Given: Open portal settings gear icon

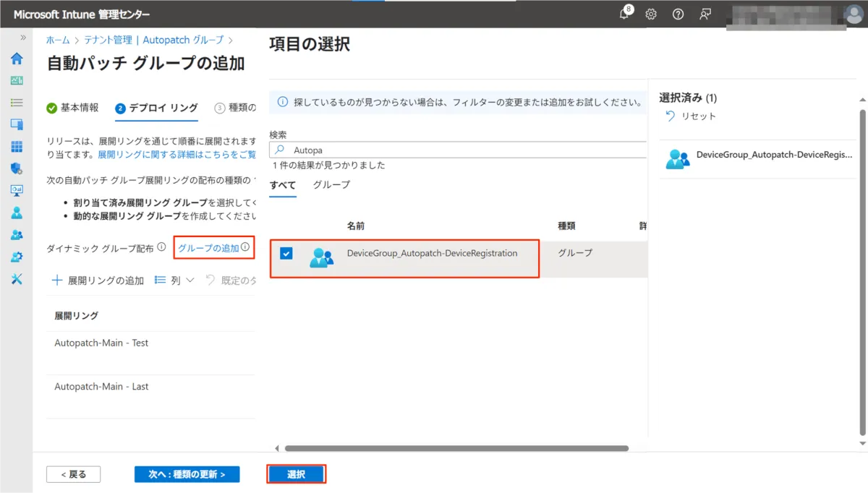Looking at the screenshot, I should tap(651, 14).
